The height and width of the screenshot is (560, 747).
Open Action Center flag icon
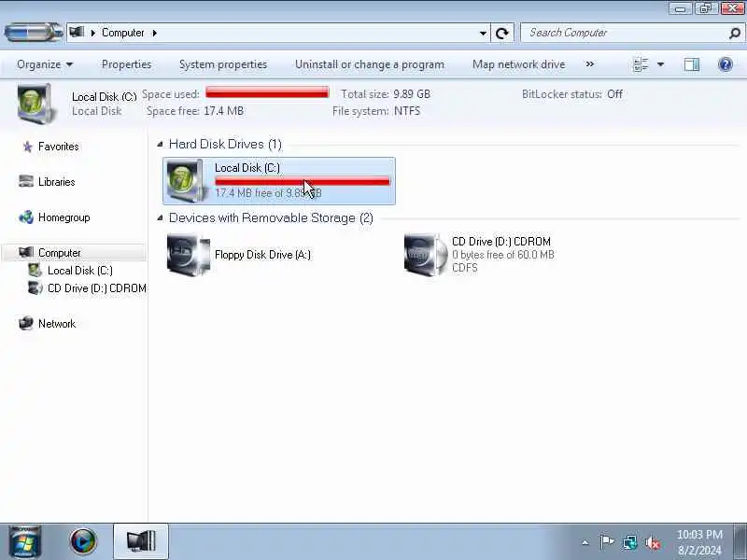[606, 542]
